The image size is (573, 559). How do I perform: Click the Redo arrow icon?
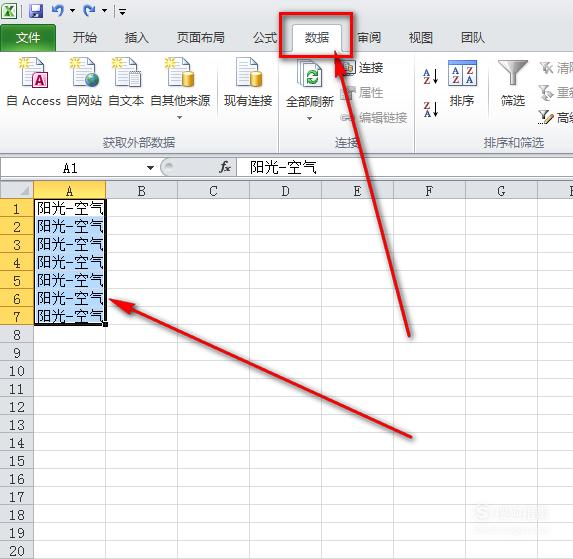(90, 11)
